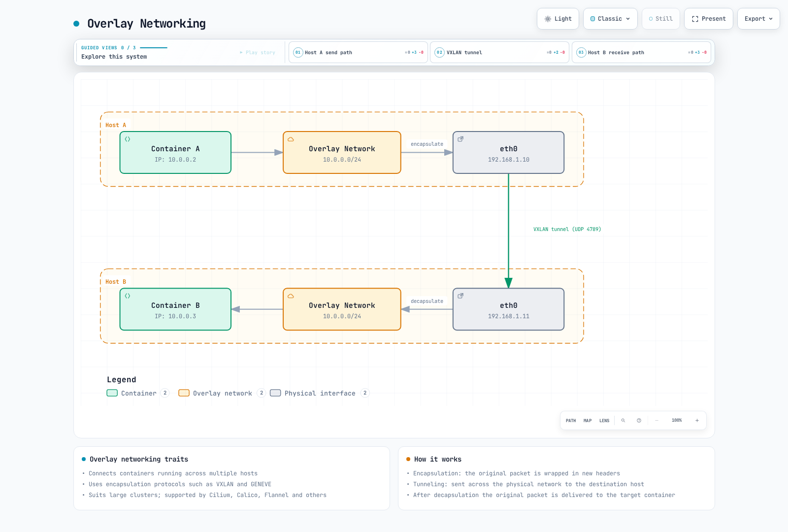Click the Container legend count badge
This screenshot has height=532, width=788.
(x=165, y=393)
